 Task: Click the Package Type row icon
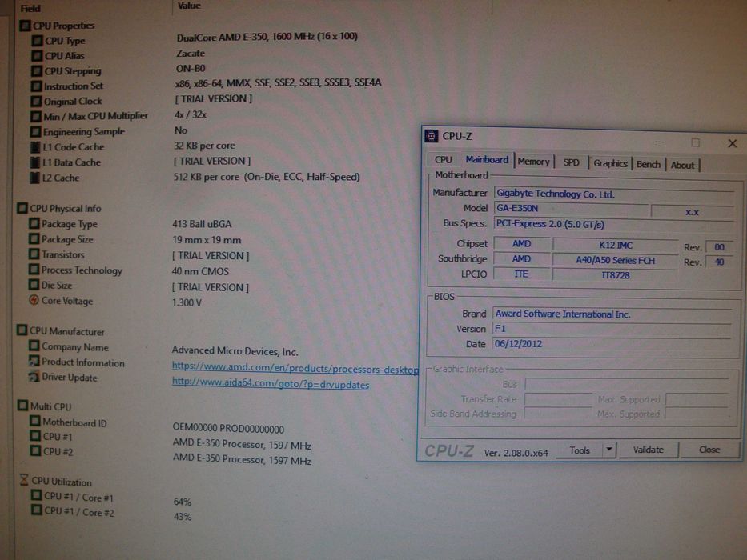34,223
